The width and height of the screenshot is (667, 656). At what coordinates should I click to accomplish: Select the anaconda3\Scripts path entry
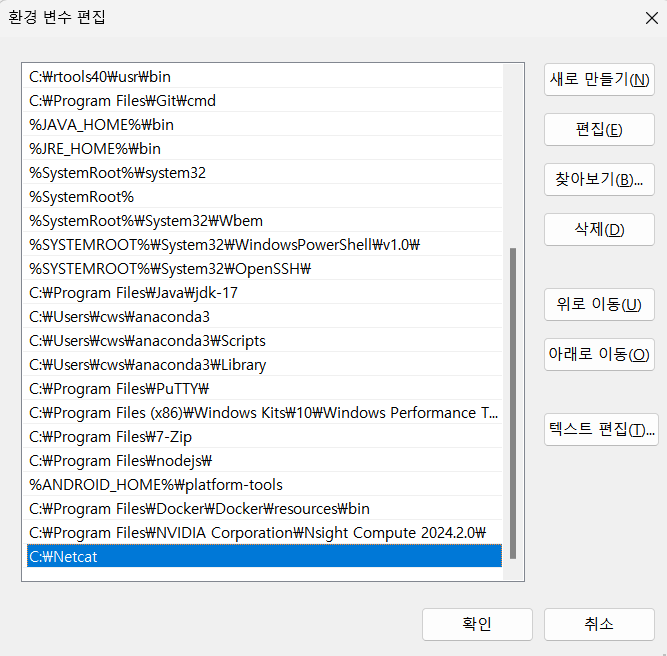262,341
